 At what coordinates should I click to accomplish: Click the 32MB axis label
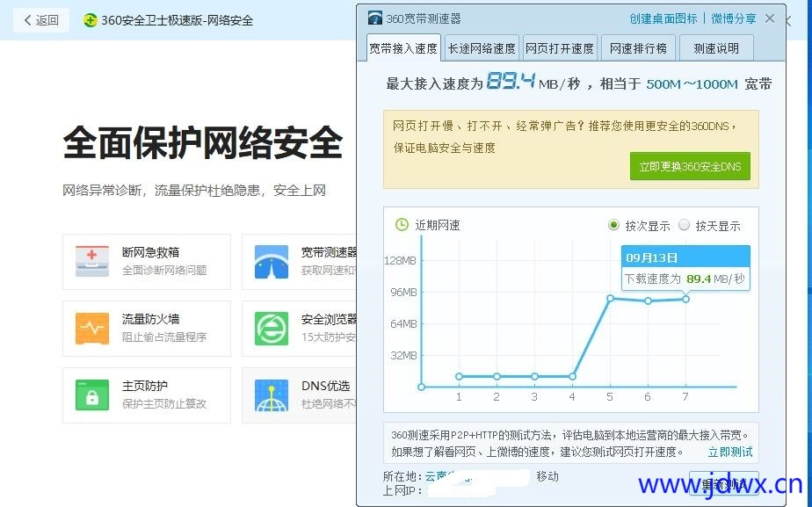click(x=403, y=356)
